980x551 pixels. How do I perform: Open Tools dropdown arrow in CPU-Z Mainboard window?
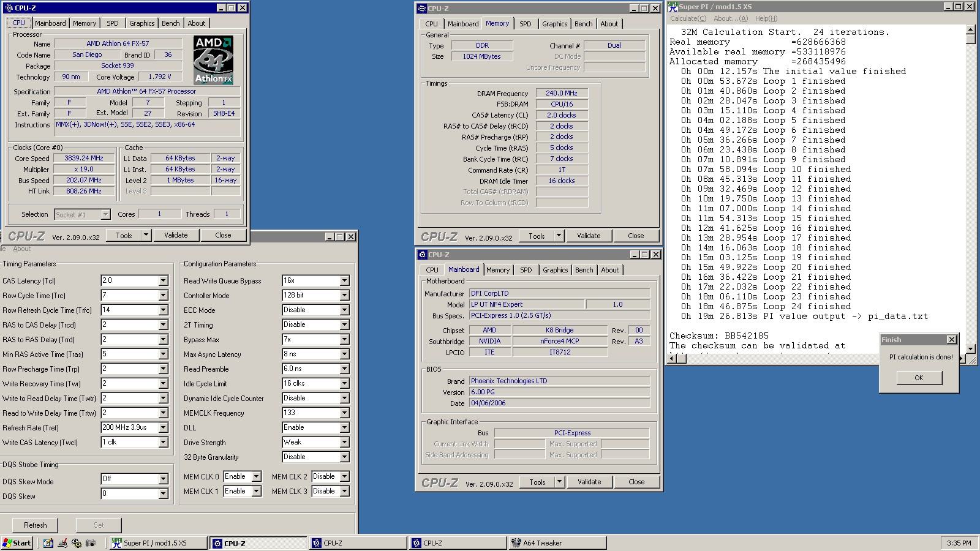click(x=559, y=482)
